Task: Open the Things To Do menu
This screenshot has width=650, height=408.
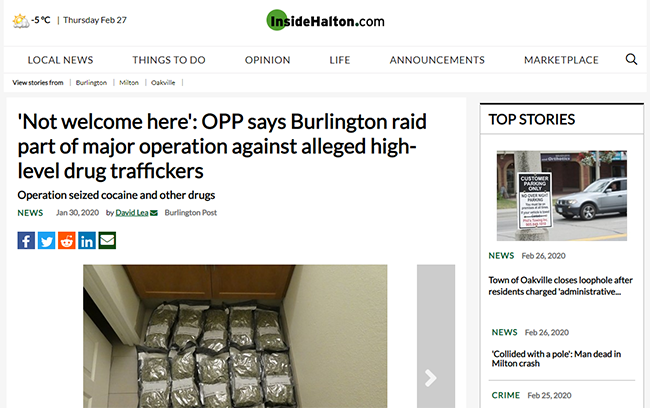Action: coord(169,60)
